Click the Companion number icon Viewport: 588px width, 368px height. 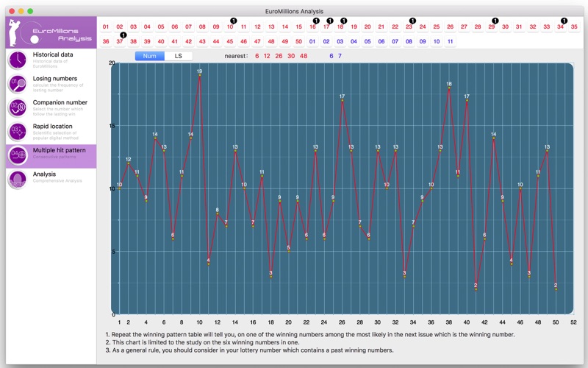17,107
